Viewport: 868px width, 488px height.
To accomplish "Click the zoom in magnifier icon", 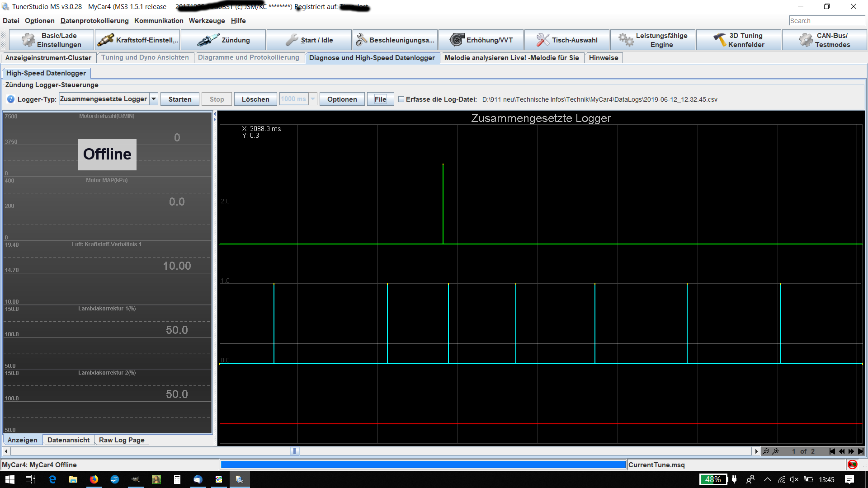I will pyautogui.click(x=776, y=451).
